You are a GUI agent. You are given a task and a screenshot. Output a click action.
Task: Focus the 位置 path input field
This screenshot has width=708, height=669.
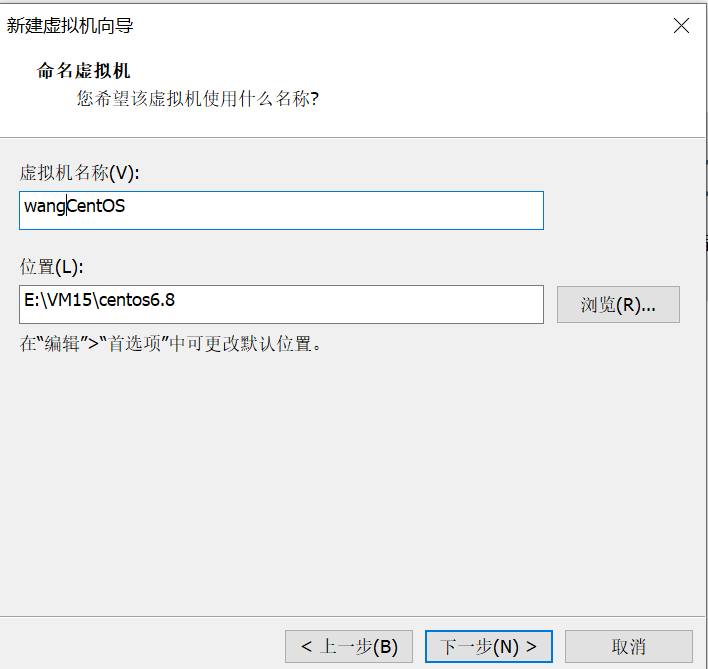(x=281, y=304)
